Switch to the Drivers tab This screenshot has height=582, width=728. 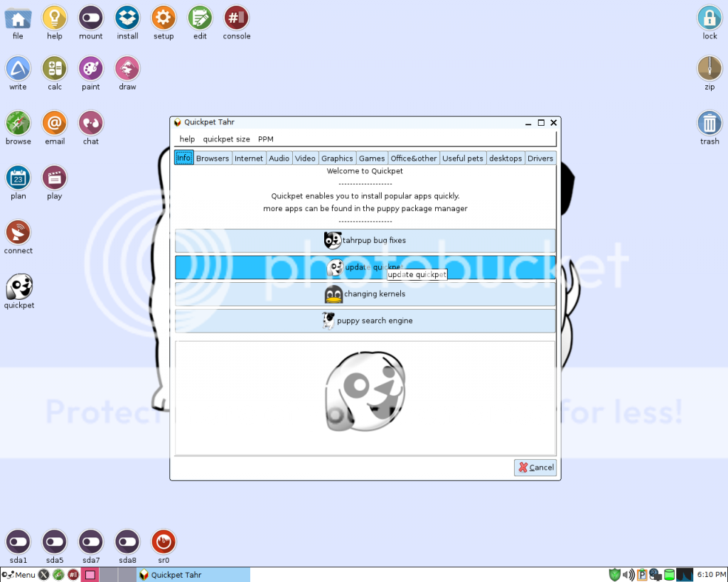pyautogui.click(x=540, y=158)
